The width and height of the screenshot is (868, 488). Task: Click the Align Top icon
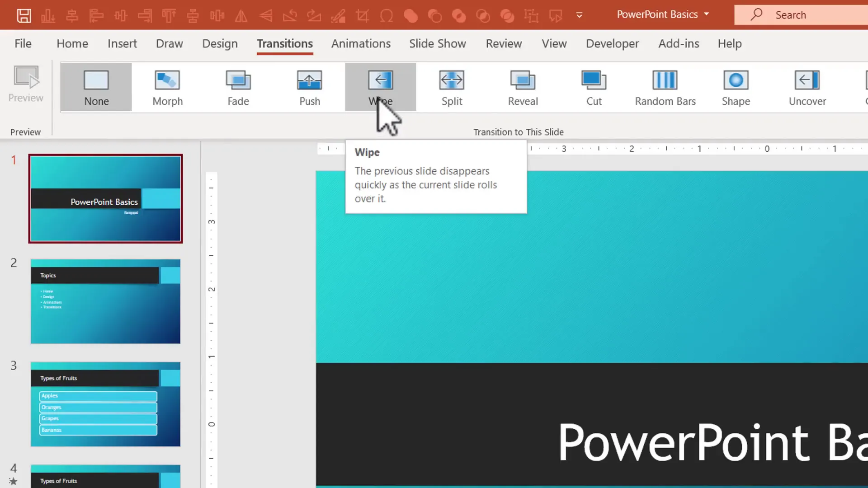point(169,16)
